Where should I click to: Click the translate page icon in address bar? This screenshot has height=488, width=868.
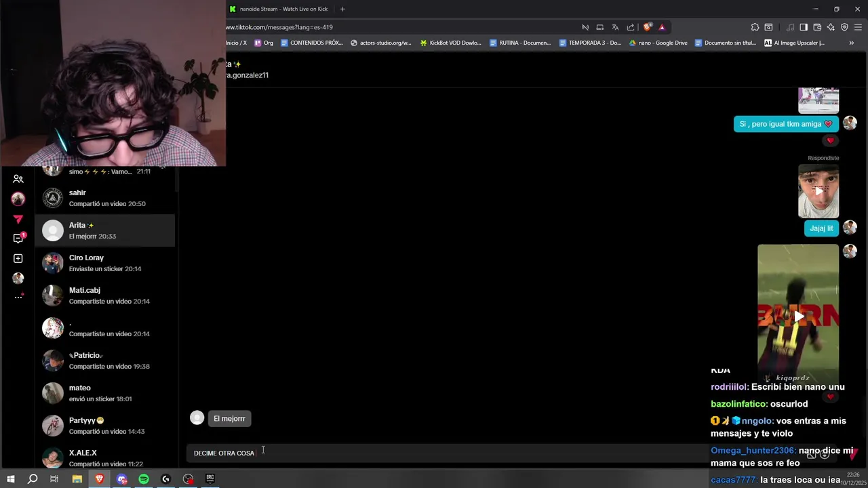pos(615,27)
